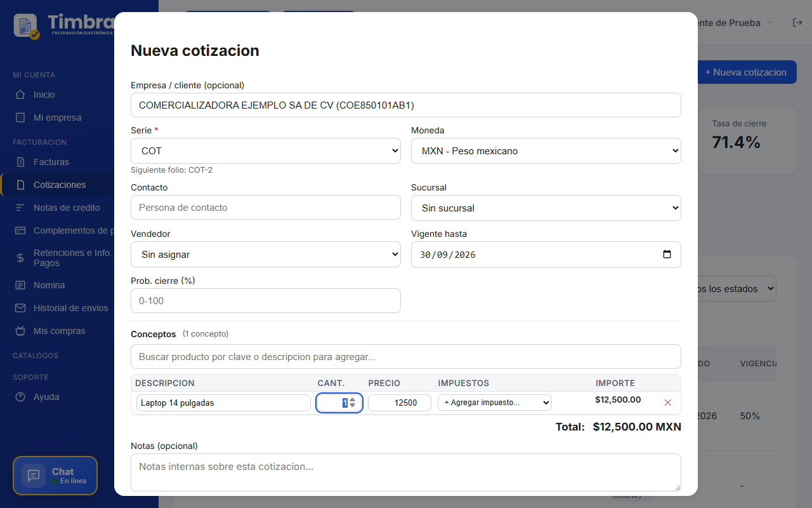Remove the Laptop 14 pulgadas concept row

[x=667, y=403]
